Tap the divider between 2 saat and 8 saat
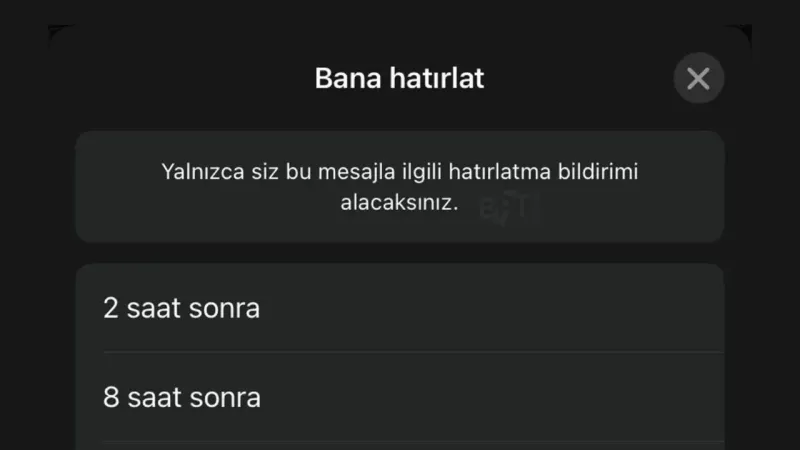The image size is (800, 450). tap(412, 352)
